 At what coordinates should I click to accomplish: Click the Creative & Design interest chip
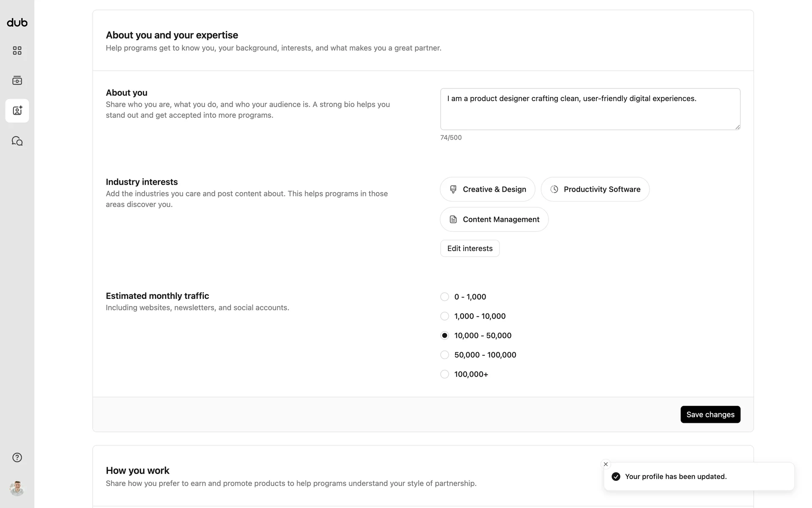point(488,189)
